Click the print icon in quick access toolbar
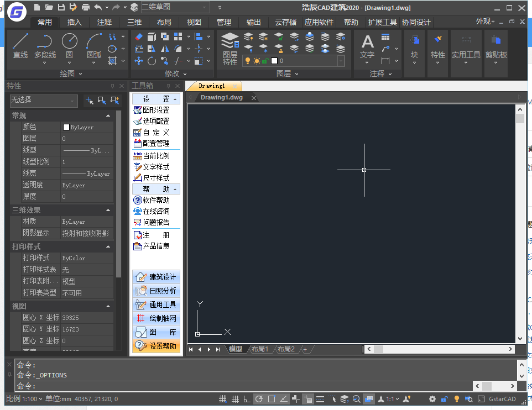 pos(85,7)
